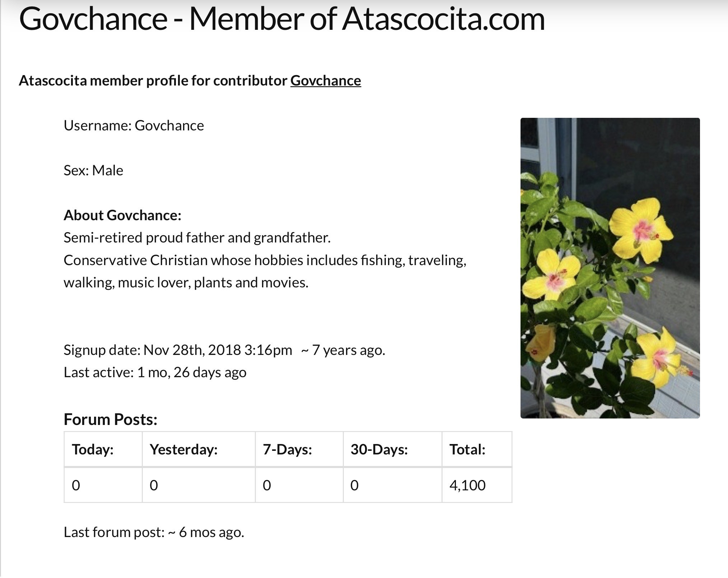This screenshot has height=578, width=728.
Task: Click the Conservative Christian hobbies sentence
Action: 265,272
